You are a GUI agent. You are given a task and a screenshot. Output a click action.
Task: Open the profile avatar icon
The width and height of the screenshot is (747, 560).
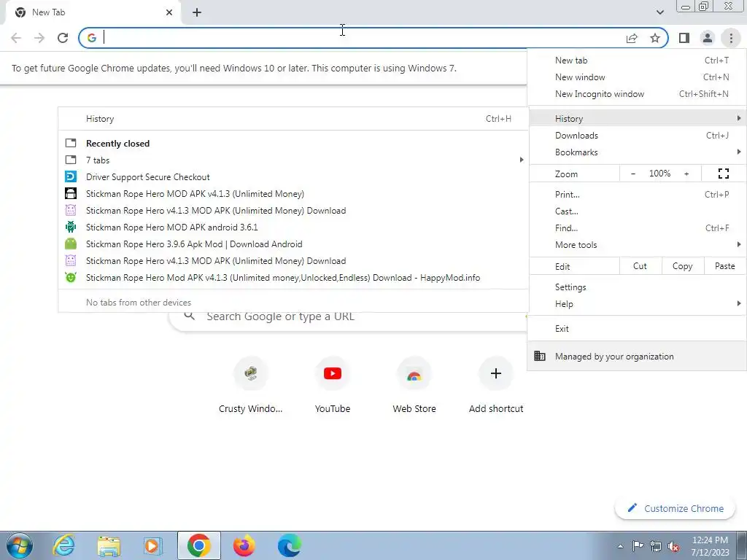click(708, 38)
